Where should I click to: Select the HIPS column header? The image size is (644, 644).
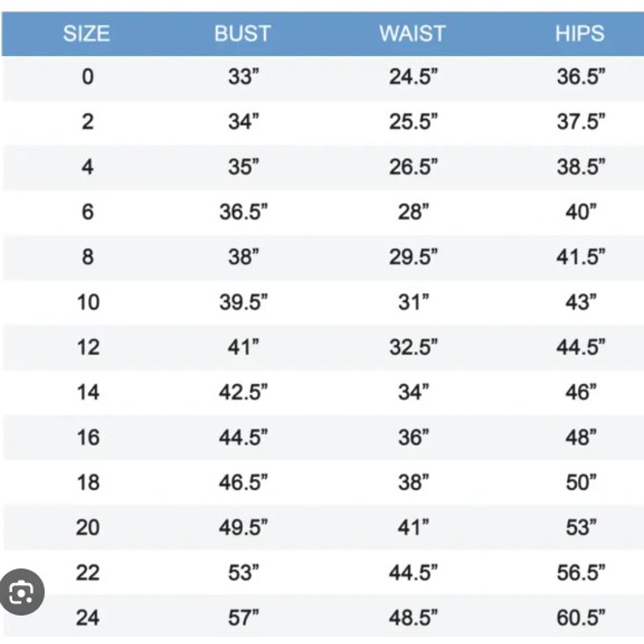point(580,34)
